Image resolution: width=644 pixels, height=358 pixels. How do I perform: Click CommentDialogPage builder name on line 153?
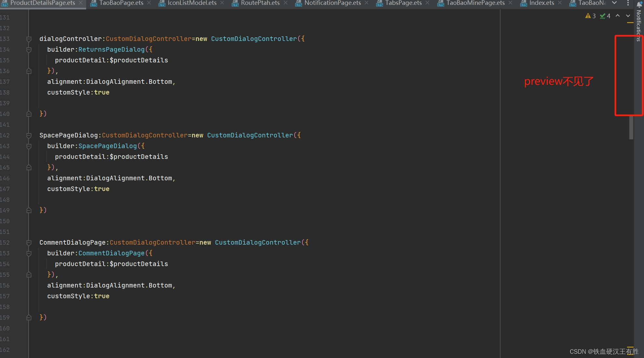coord(111,253)
